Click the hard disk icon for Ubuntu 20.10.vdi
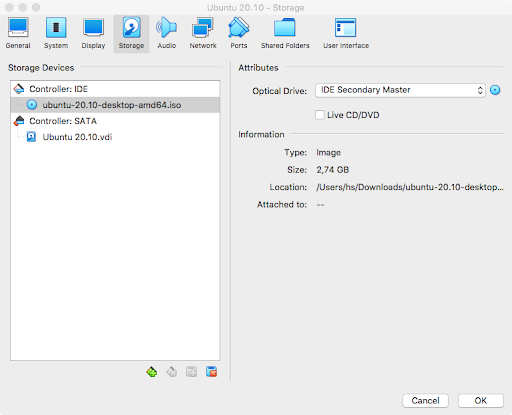 pos(31,137)
